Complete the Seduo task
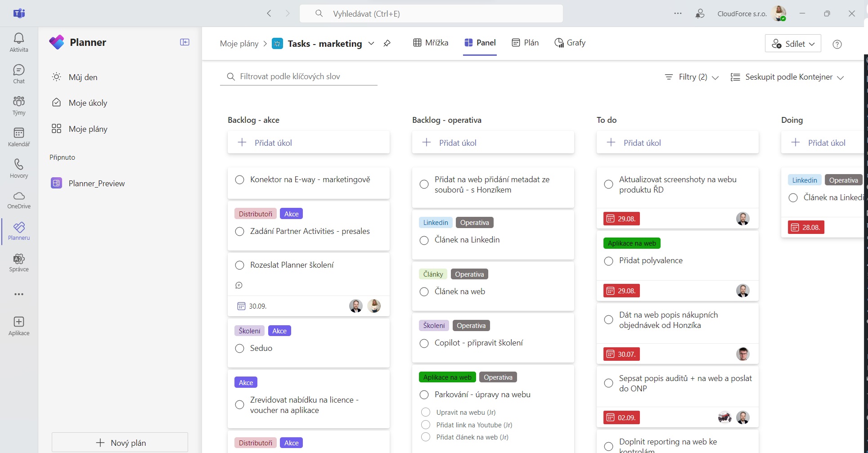The height and width of the screenshot is (453, 868). coord(240,349)
